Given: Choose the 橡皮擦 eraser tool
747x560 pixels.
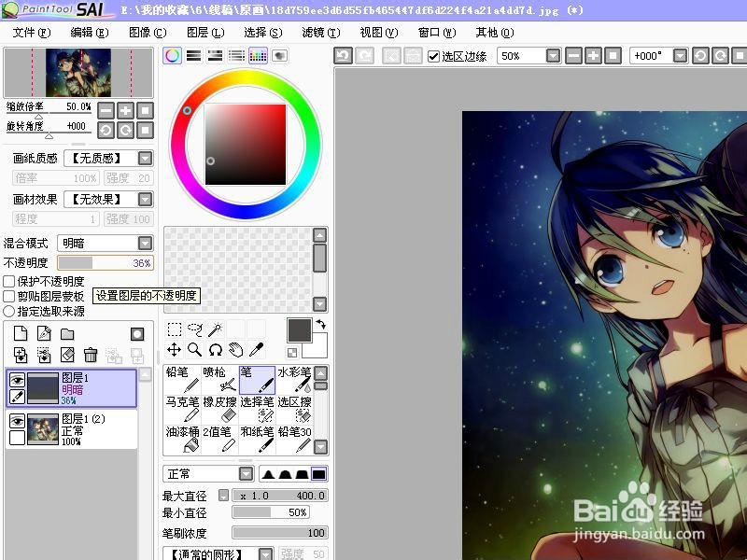Looking at the screenshot, I should (219, 410).
